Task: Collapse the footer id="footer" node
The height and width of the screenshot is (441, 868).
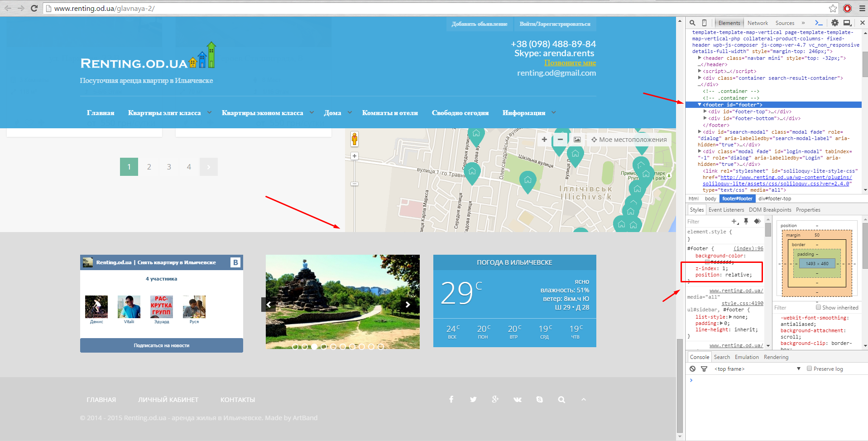Action: coord(700,105)
